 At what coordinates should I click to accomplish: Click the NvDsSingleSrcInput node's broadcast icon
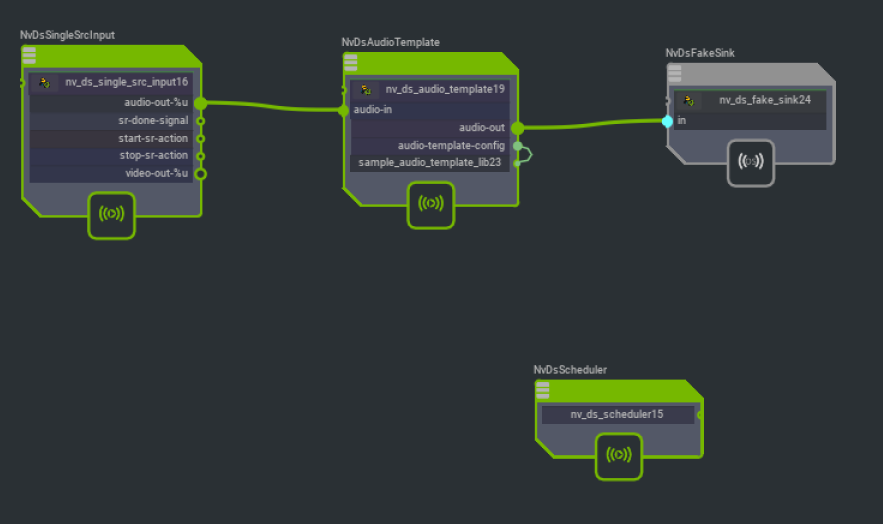111,214
